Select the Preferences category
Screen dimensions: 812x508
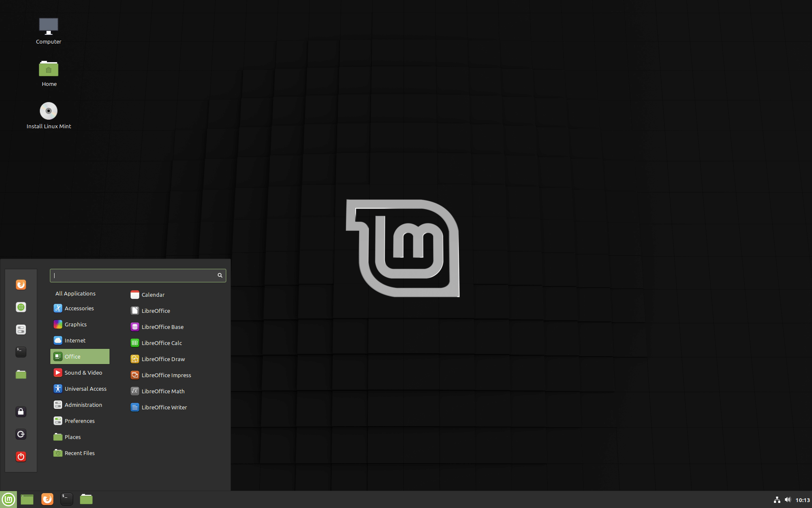[79, 421]
